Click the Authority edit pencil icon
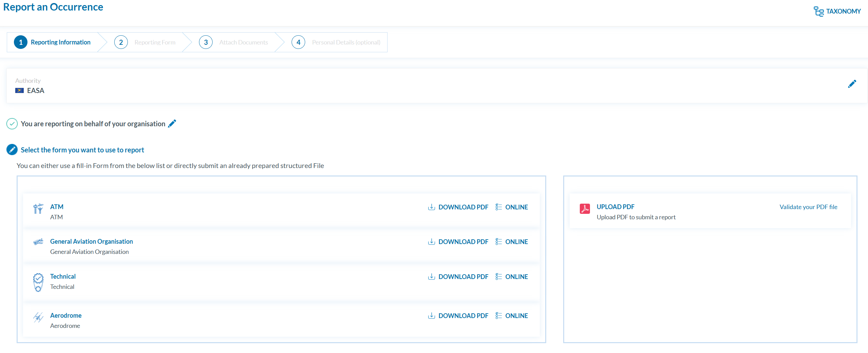 (852, 84)
